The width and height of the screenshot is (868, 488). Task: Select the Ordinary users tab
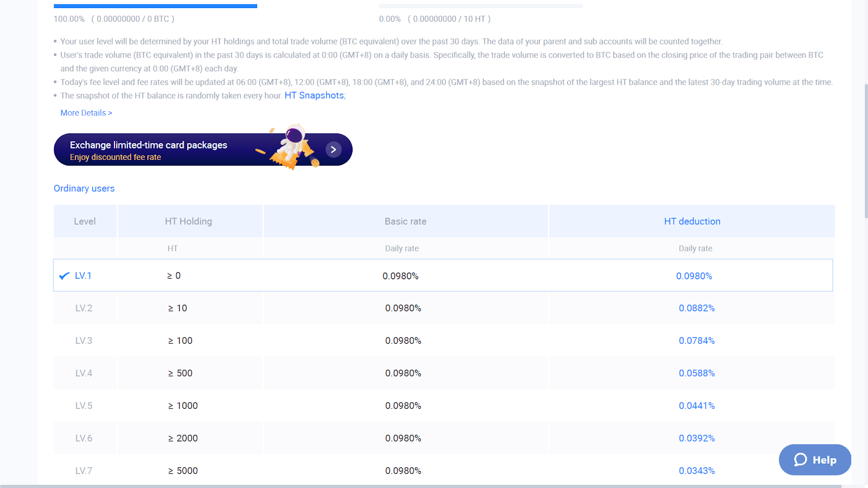pos(84,188)
